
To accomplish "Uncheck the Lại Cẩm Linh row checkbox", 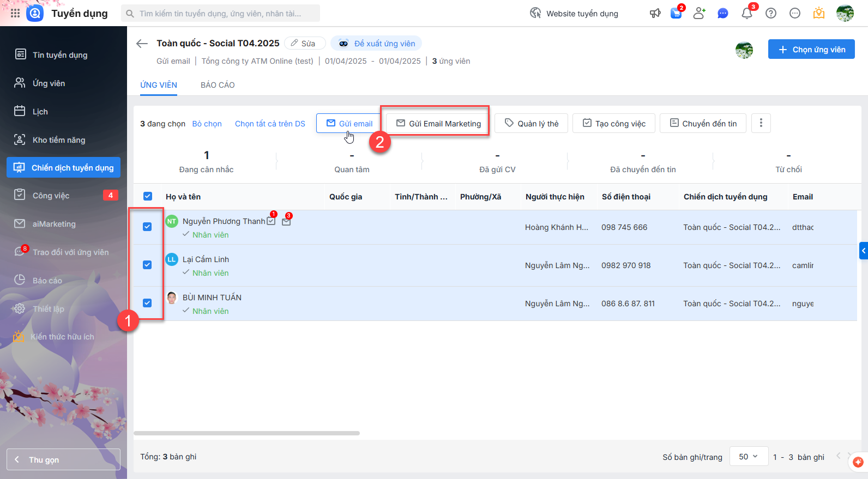I will pyautogui.click(x=147, y=265).
